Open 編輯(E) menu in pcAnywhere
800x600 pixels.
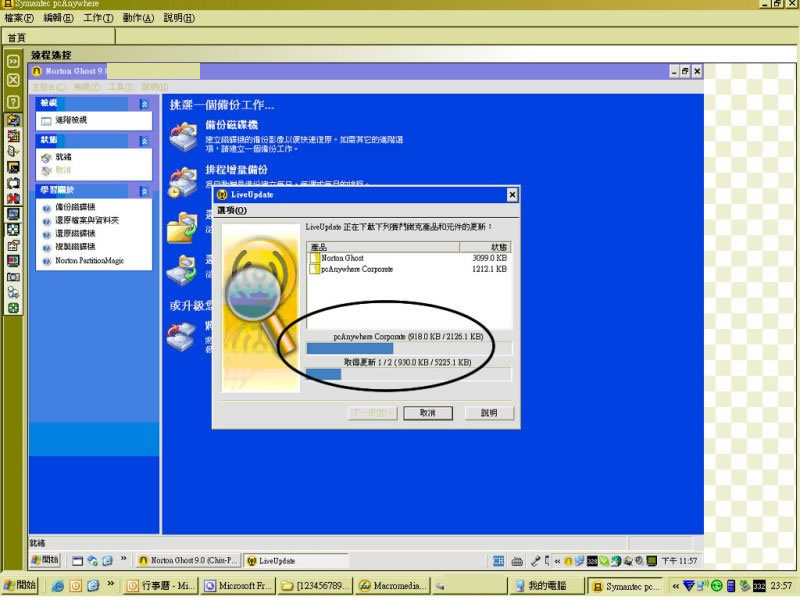pyautogui.click(x=58, y=18)
